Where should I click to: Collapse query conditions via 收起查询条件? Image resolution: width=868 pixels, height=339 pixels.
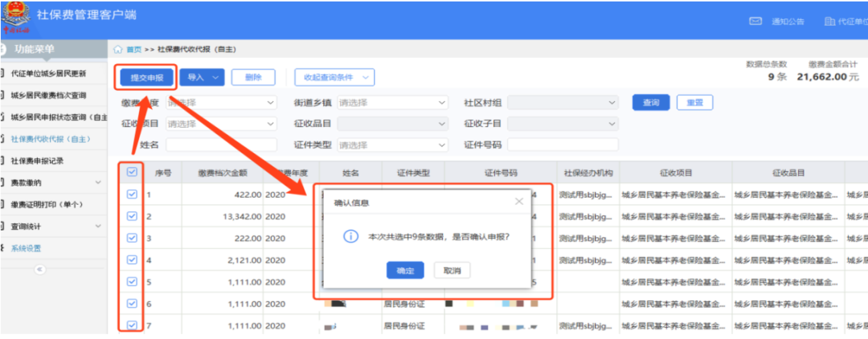click(x=334, y=77)
